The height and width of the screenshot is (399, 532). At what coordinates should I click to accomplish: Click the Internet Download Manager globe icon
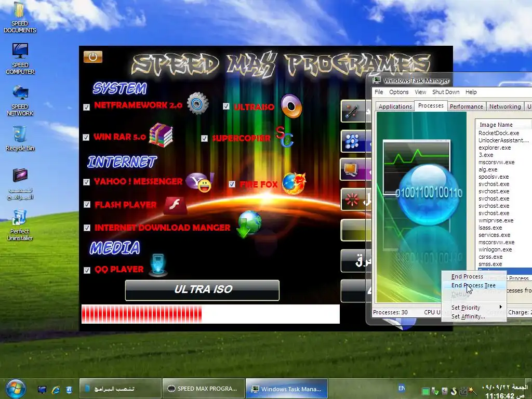click(x=249, y=224)
